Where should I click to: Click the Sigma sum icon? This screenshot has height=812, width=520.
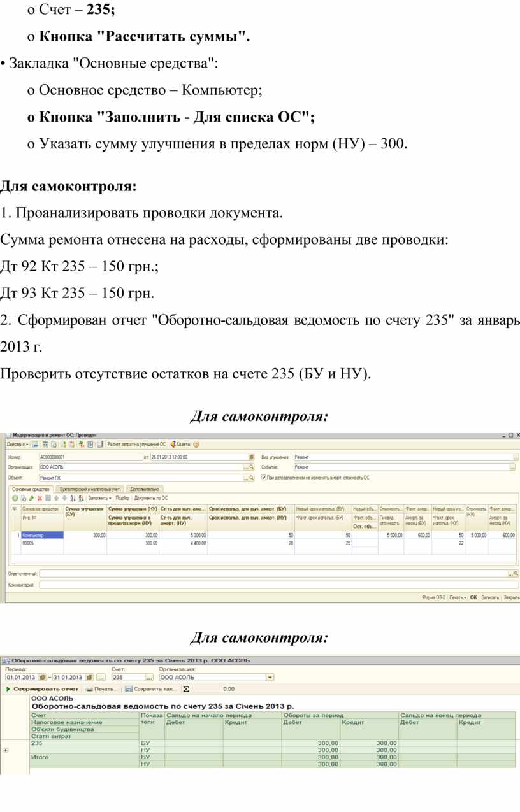(186, 689)
